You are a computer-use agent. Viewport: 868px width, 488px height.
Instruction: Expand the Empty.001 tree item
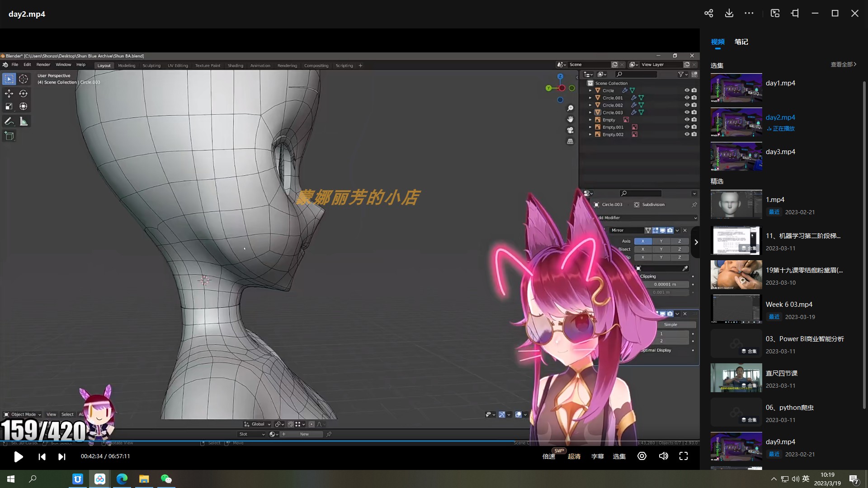pos(590,127)
